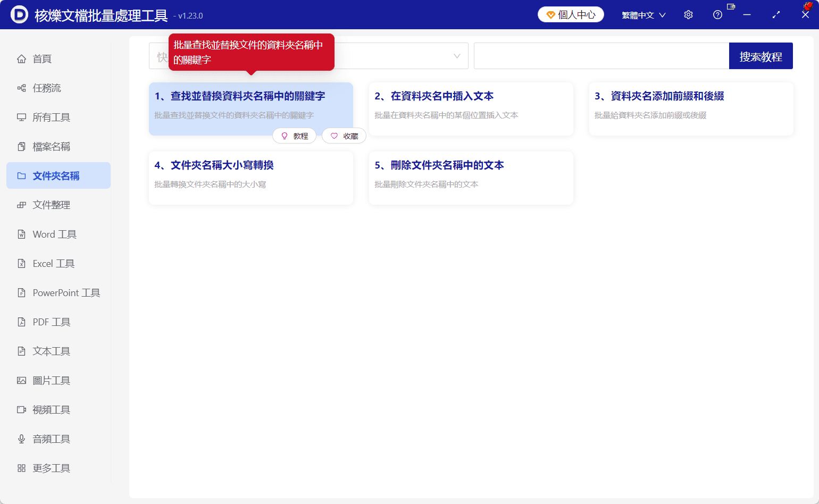
Task: Go to 首頁 in sidebar
Action: [59, 58]
